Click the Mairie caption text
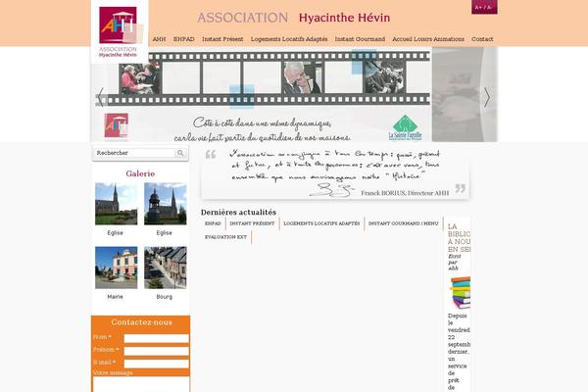Image resolution: width=588 pixels, height=392 pixels. click(x=115, y=297)
